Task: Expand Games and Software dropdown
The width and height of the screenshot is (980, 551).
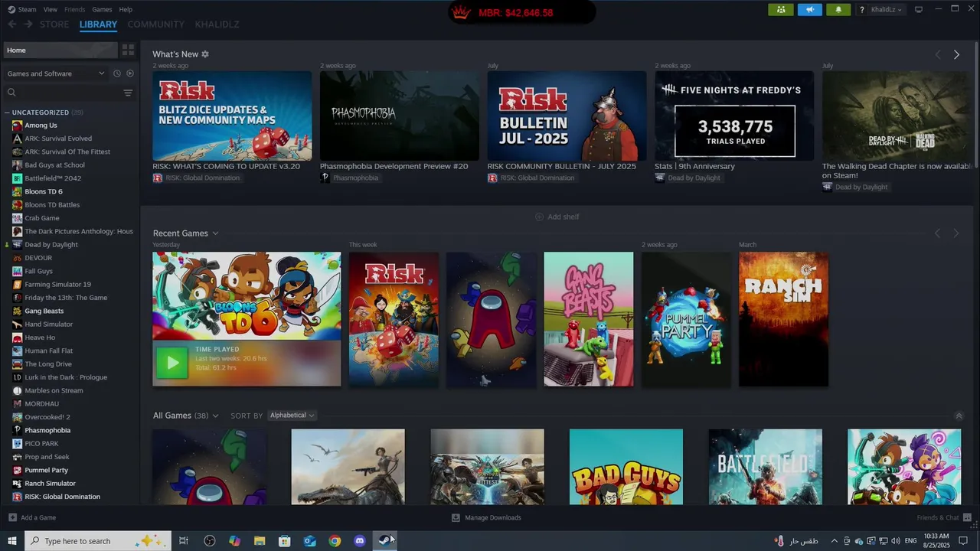Action: 56,73
